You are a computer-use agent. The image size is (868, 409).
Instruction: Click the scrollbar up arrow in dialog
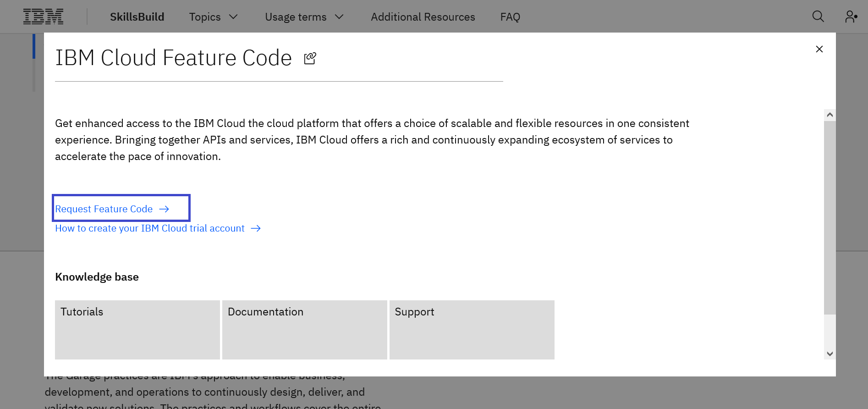coord(830,115)
